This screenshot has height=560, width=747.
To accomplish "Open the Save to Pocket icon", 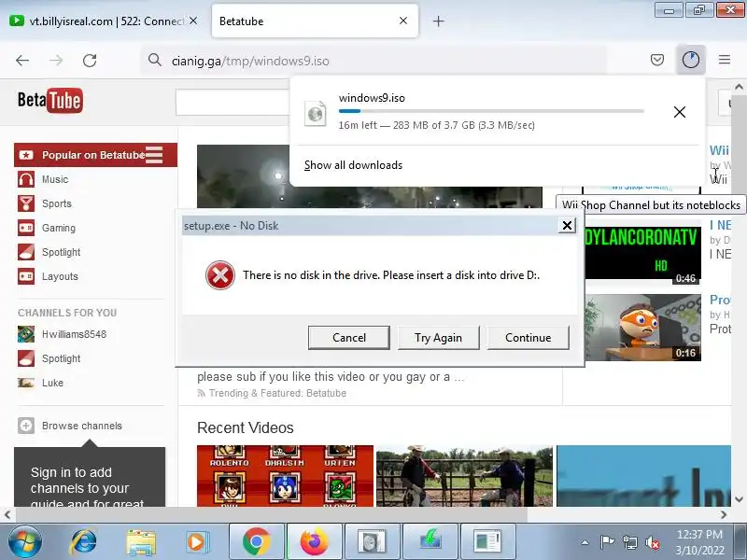I will click(x=657, y=60).
